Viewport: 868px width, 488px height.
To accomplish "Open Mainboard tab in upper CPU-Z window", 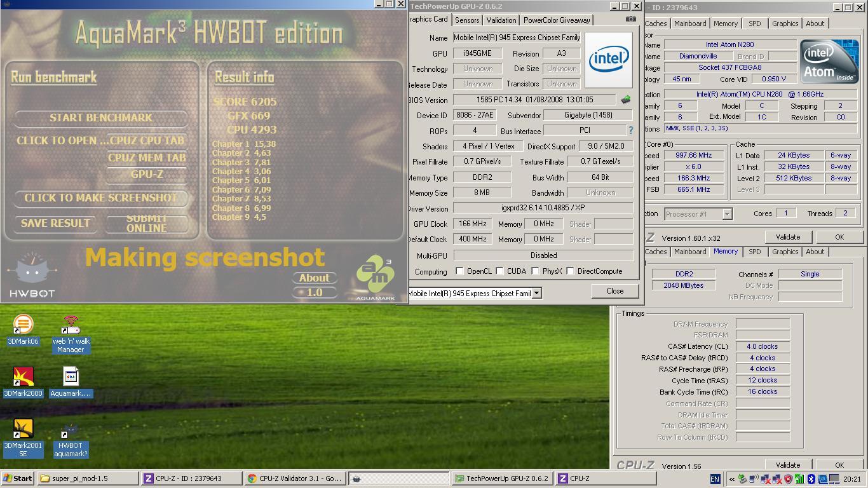I will point(690,24).
